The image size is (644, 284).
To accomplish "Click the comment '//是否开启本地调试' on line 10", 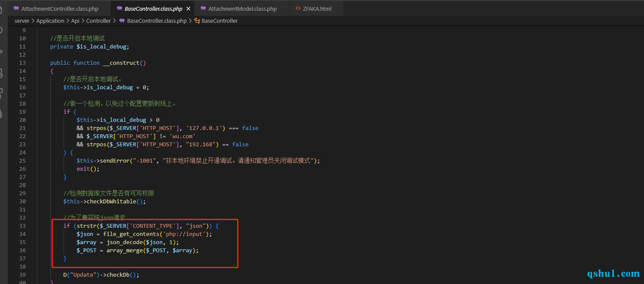I will (77, 38).
